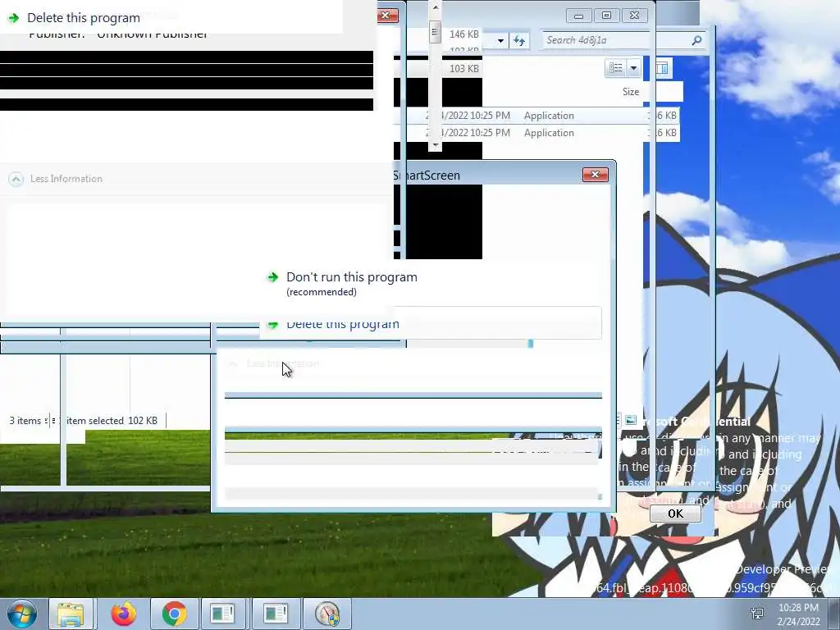Switch to the first program window taskbar icon
Image resolution: width=840 pixels, height=630 pixels.
pyautogui.click(x=223, y=614)
